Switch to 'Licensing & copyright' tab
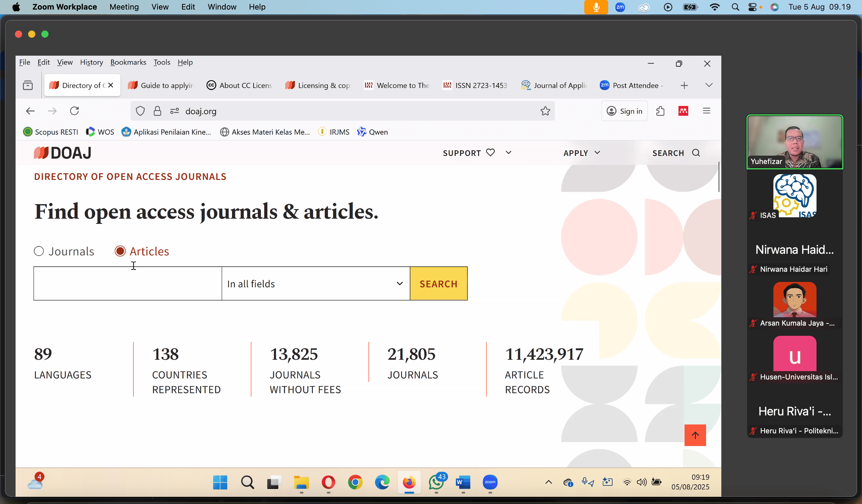This screenshot has height=504, width=862. [318, 85]
